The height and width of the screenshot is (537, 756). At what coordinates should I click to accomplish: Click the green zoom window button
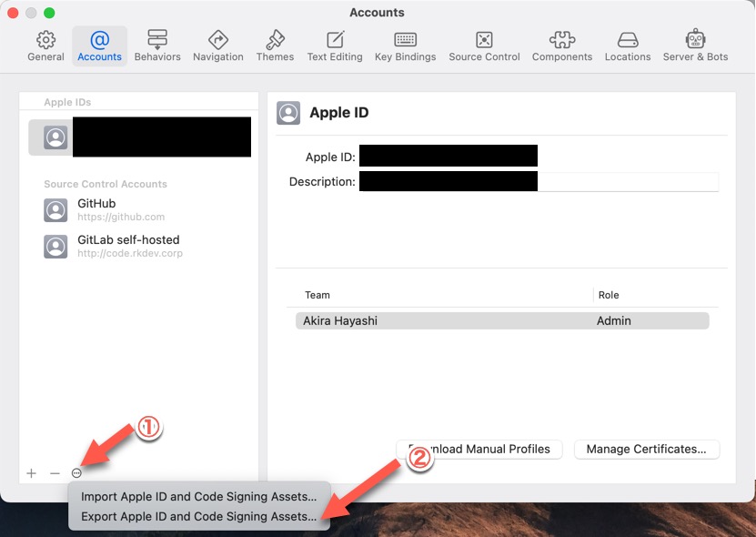point(49,13)
